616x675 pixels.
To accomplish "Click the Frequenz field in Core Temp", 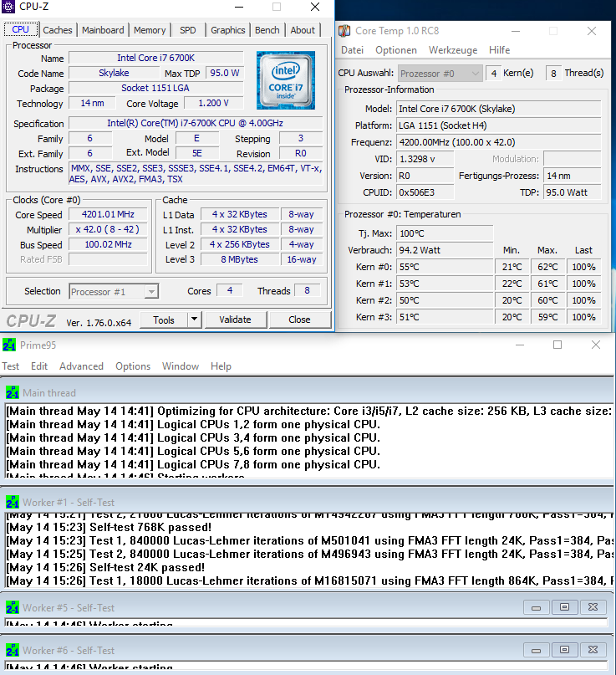I will tap(498, 142).
